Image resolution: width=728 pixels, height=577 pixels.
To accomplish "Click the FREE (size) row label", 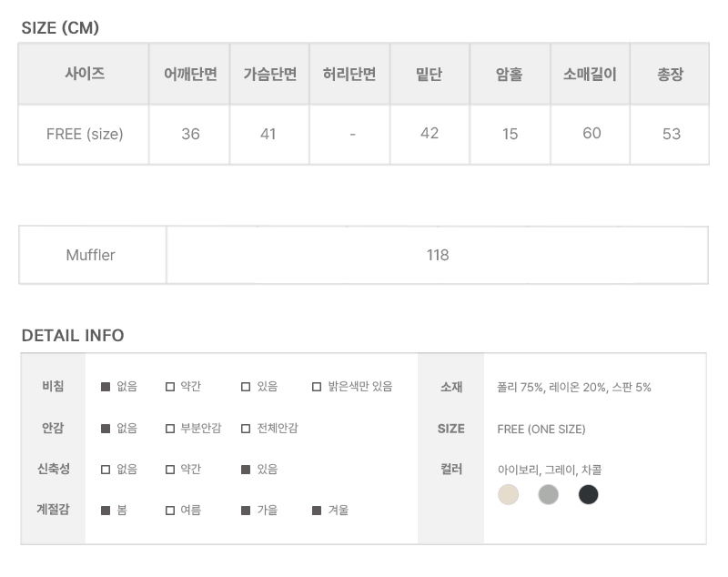I will pyautogui.click(x=85, y=134).
